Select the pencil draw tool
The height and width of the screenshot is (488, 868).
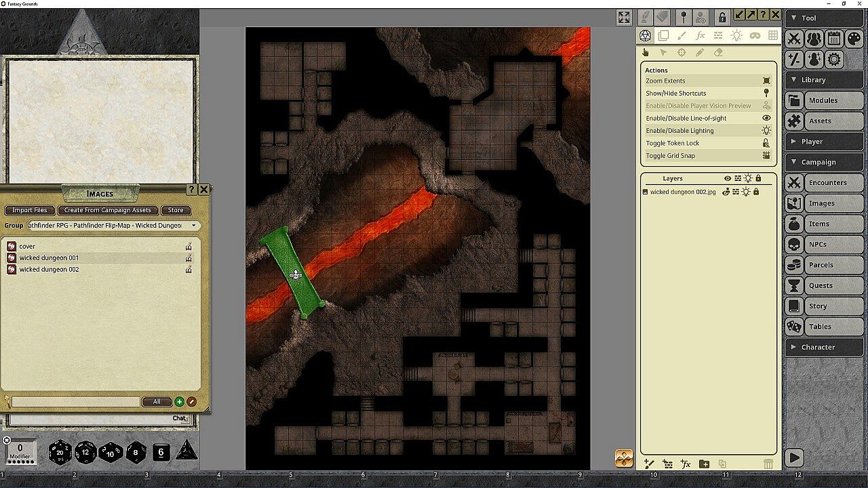(700, 52)
